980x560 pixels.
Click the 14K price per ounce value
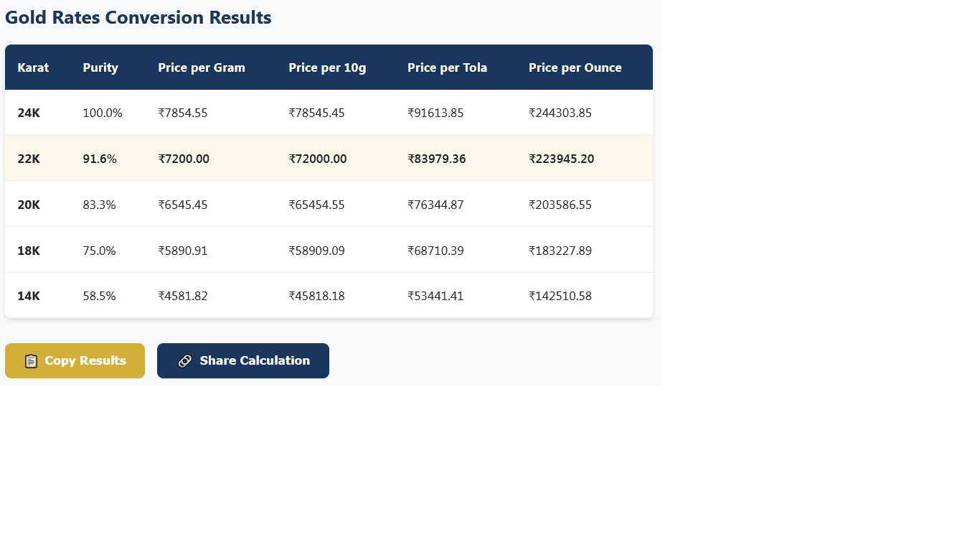(x=560, y=296)
